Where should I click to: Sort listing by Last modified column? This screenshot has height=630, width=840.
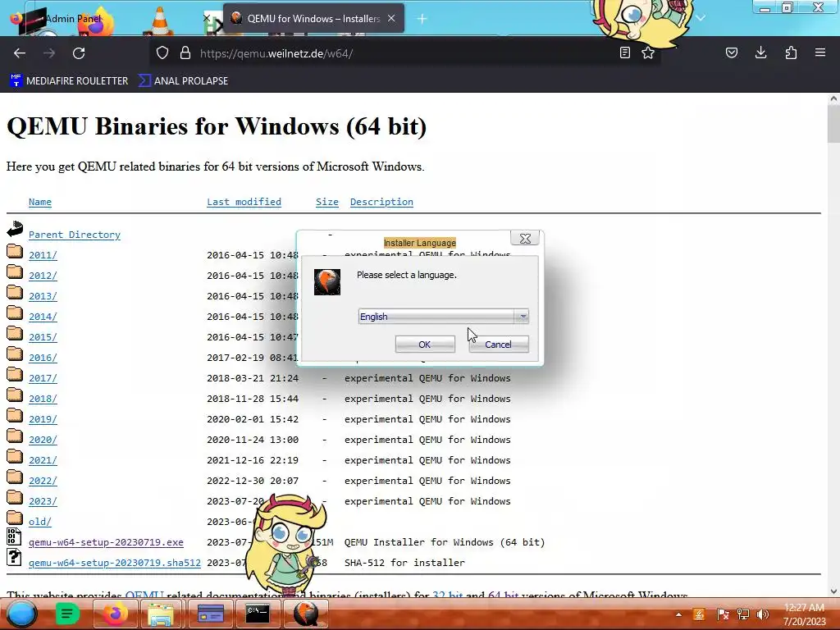click(244, 202)
